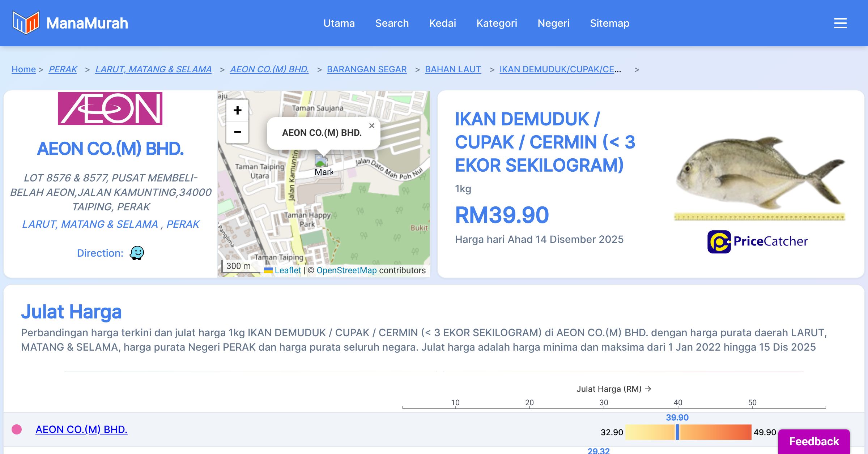Open BAHAN LAUT breadcrumb link

[x=453, y=69]
